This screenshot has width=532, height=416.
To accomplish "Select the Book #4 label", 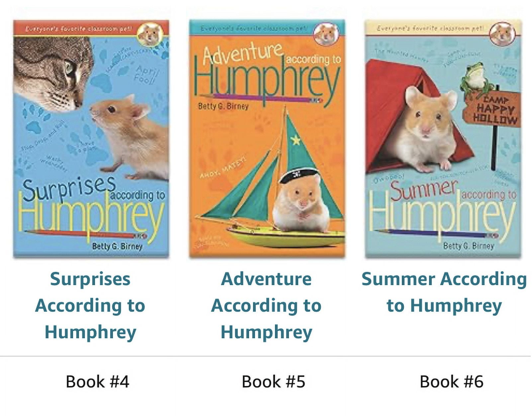I will pyautogui.click(x=97, y=381).
